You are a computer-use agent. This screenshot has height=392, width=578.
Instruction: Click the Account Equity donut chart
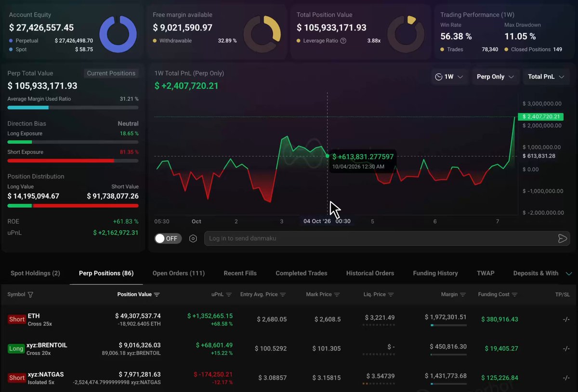coord(118,34)
